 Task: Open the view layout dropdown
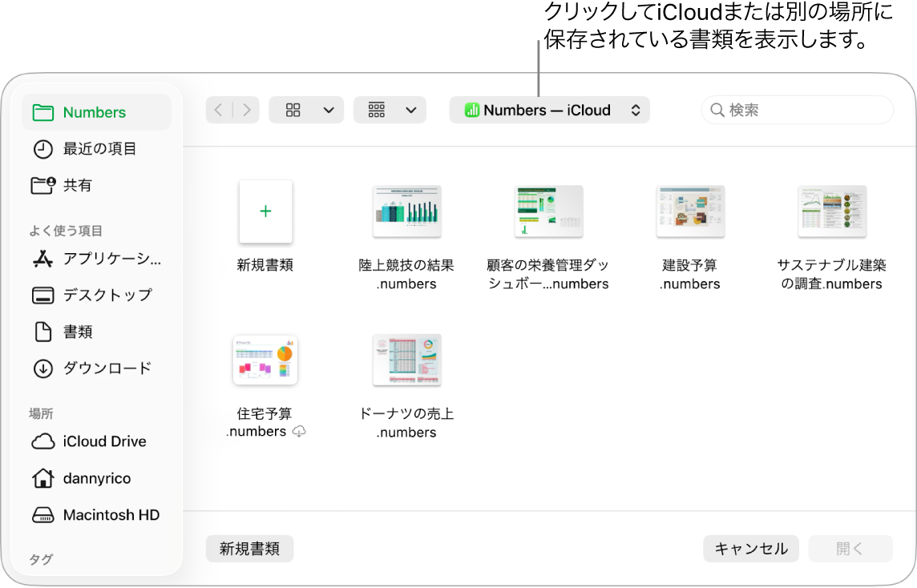click(x=306, y=110)
